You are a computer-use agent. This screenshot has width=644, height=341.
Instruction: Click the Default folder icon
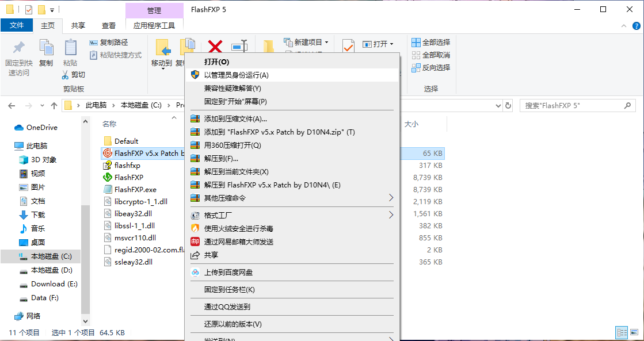[108, 141]
